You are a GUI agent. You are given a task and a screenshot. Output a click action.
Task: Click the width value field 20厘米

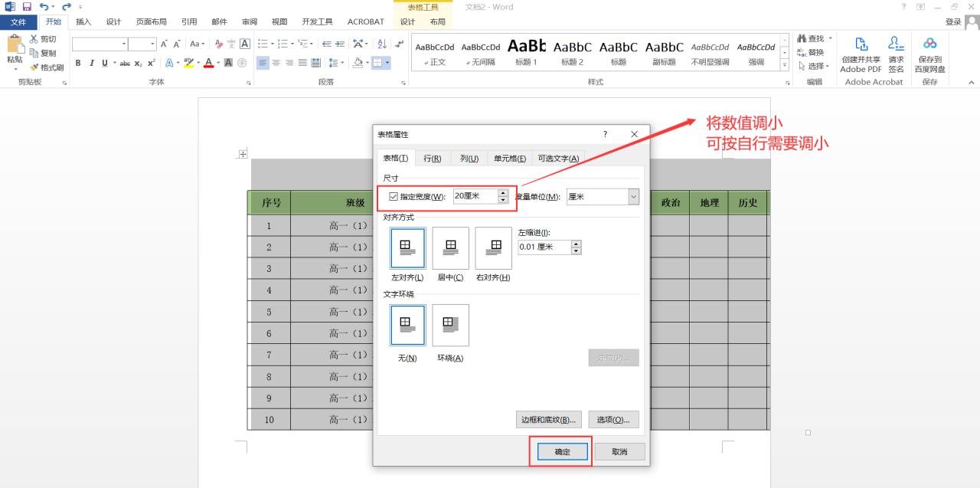475,197
